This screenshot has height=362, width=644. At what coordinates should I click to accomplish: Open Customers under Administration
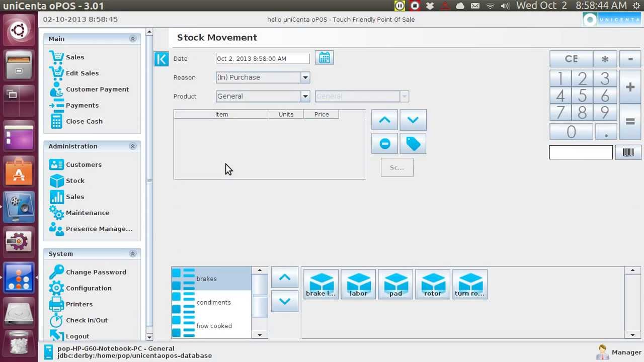[84, 165]
